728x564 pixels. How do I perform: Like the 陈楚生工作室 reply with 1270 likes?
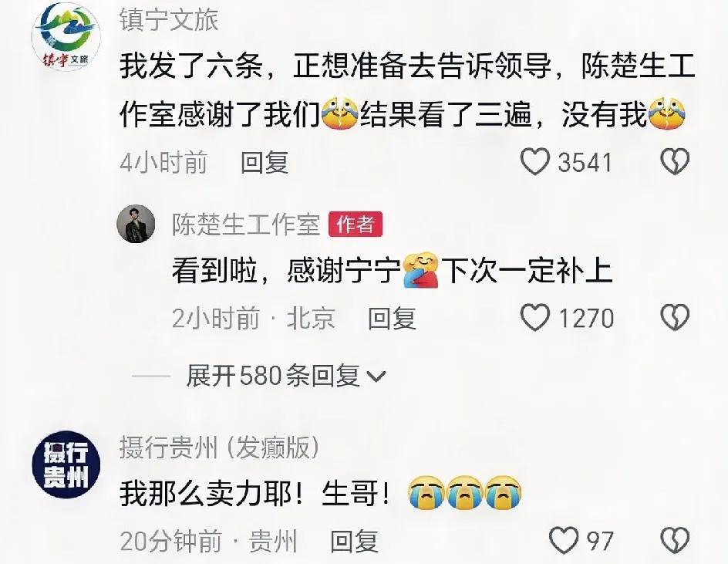[535, 318]
